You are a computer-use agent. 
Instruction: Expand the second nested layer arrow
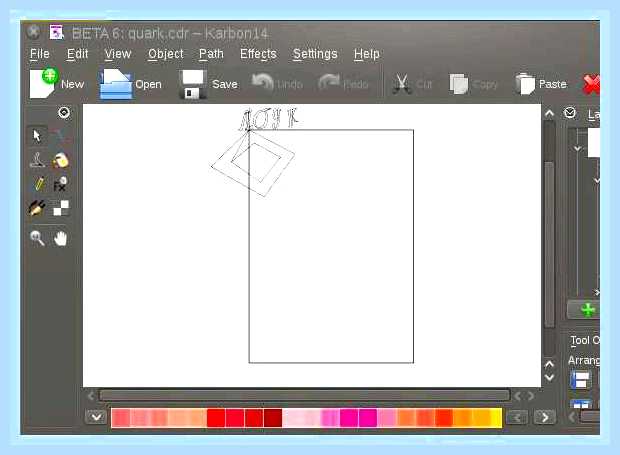point(596,180)
